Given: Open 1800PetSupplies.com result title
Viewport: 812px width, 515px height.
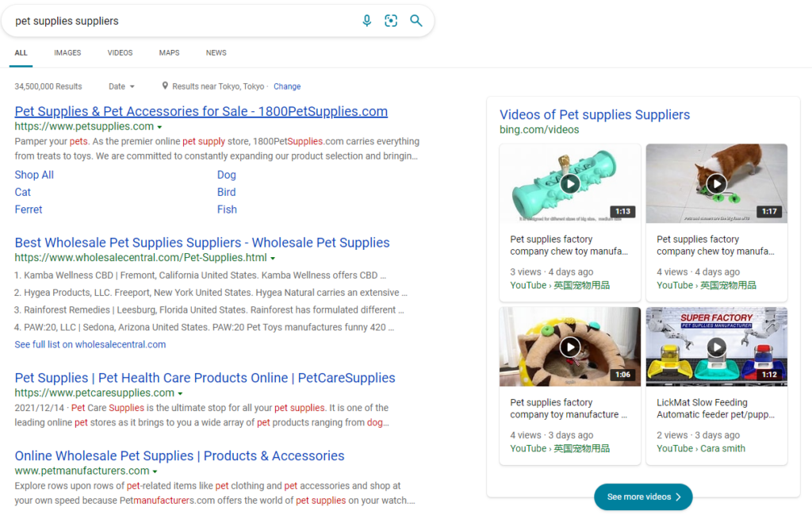Looking at the screenshot, I should point(201,111).
